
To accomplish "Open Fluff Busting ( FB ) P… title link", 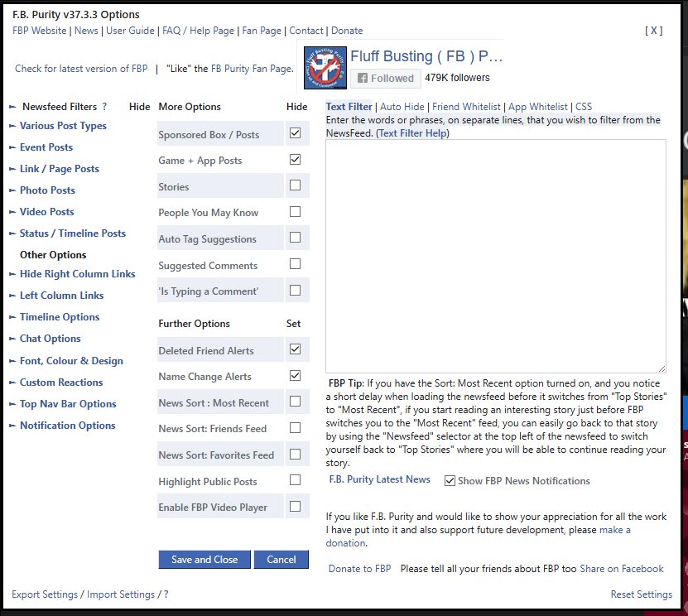I will [426, 56].
